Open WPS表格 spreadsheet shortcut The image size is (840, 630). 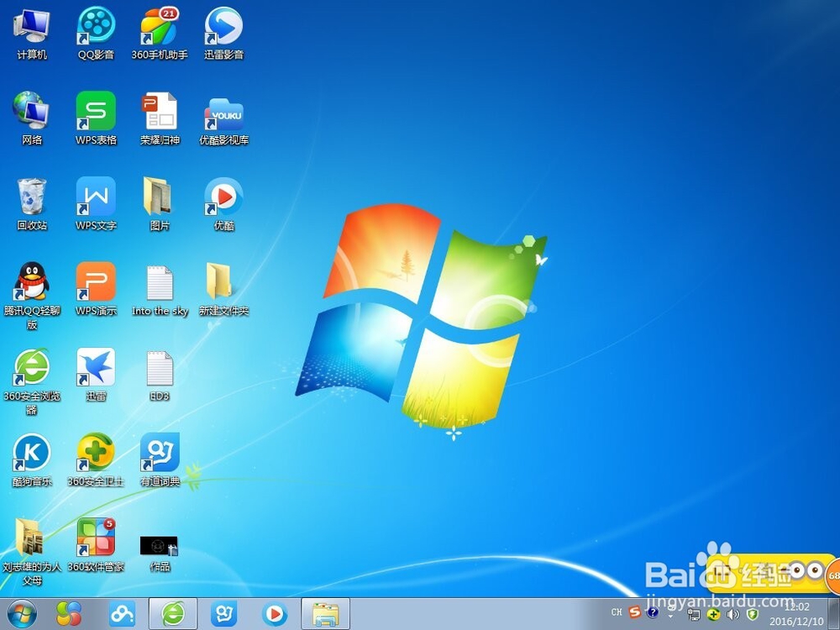click(x=96, y=118)
